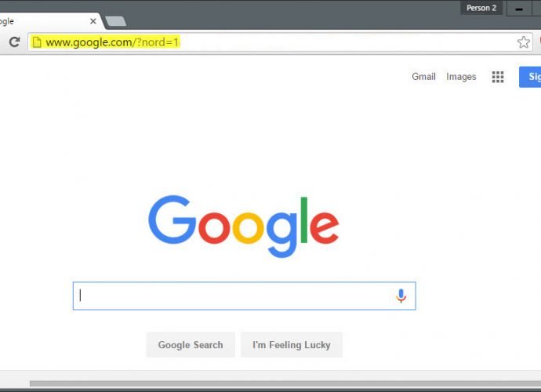Click the I'm Feeling Lucky button
This screenshot has height=392, width=541.
(292, 345)
